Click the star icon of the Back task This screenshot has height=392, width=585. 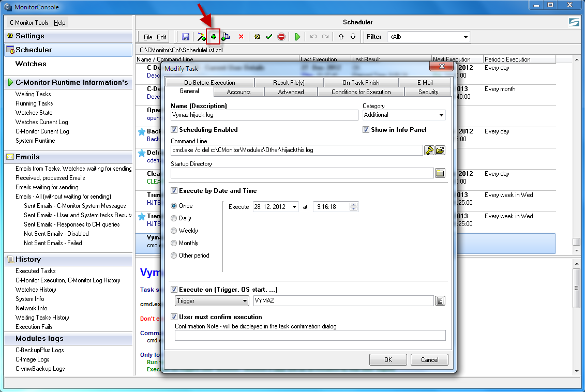pos(142,132)
